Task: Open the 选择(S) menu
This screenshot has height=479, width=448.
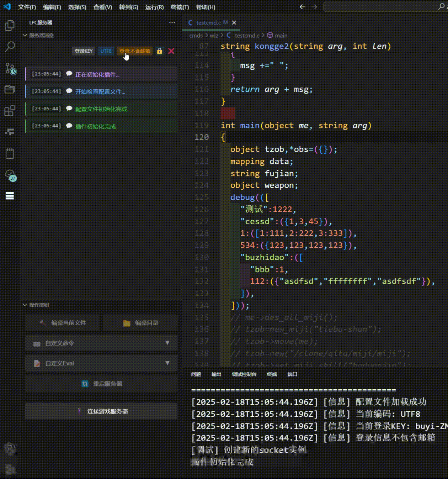Action: (x=77, y=7)
